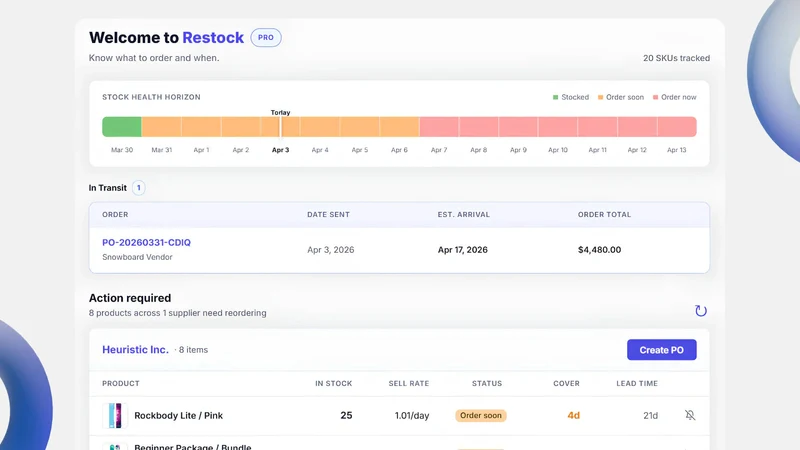The height and width of the screenshot is (450, 800).
Task: Click the Apr 3 date label
Action: coord(281,150)
